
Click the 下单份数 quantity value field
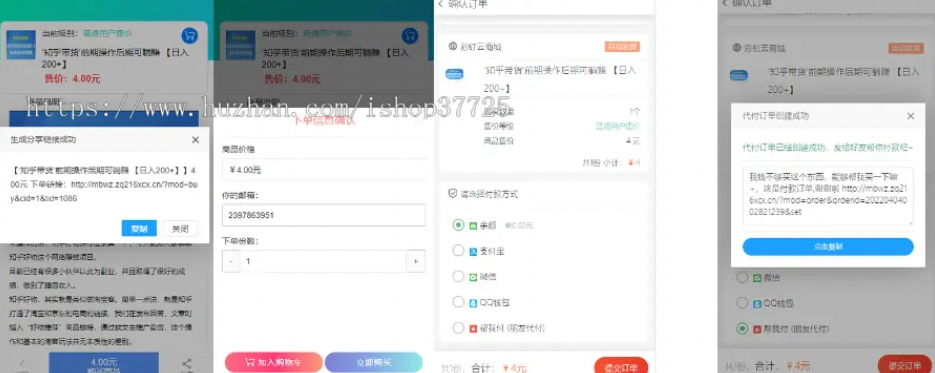[323, 261]
